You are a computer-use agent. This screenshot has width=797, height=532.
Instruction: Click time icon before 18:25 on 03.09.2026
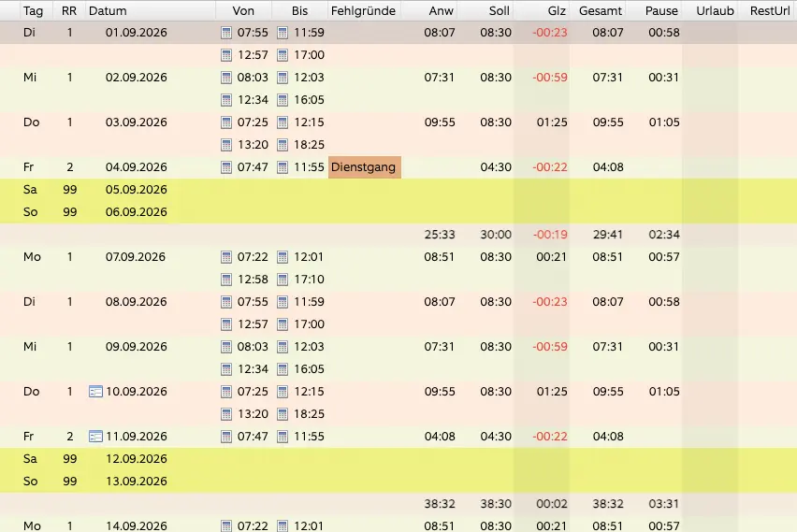(283, 145)
